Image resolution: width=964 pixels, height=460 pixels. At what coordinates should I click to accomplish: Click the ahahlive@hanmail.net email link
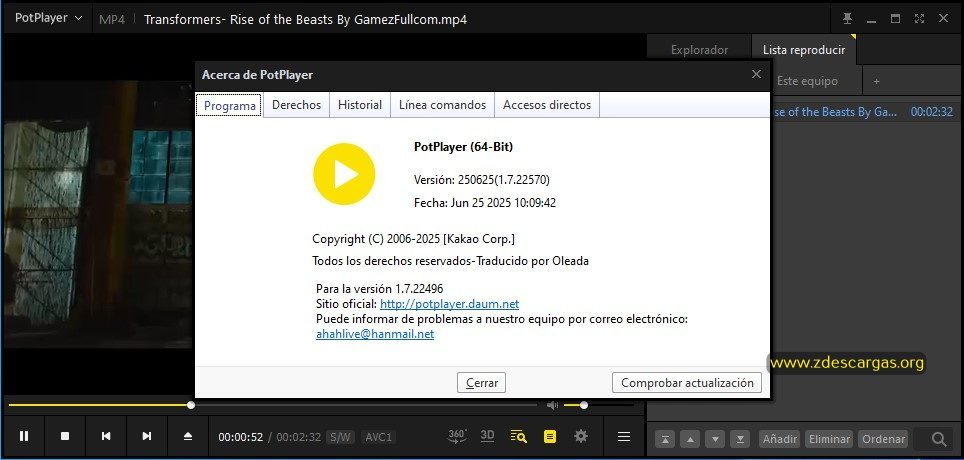coord(374,334)
